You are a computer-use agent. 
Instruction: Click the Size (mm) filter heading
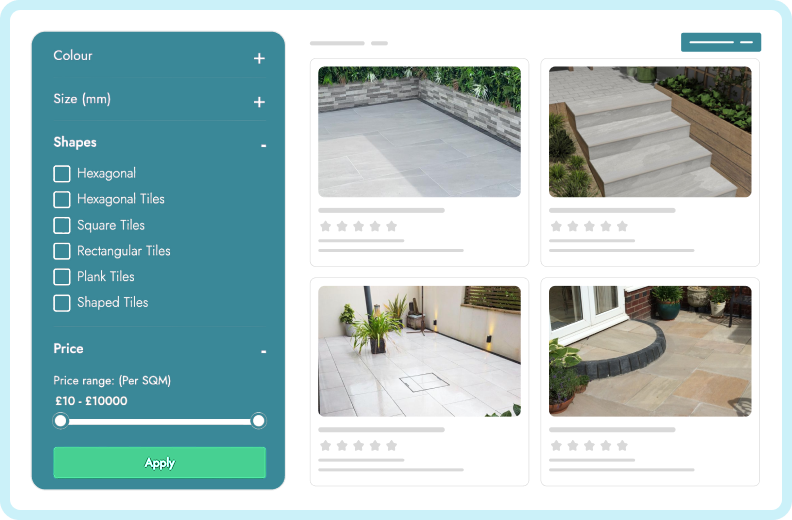82,99
